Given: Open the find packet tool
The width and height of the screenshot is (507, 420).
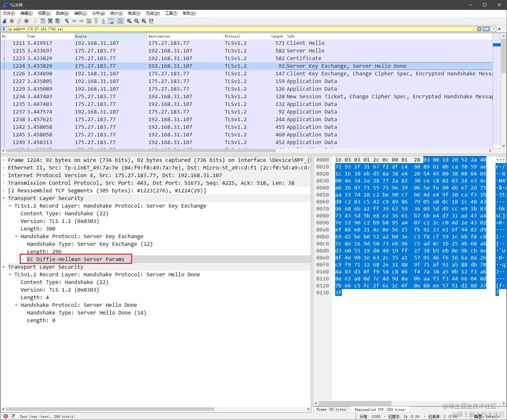Looking at the screenshot, I should 67,21.
